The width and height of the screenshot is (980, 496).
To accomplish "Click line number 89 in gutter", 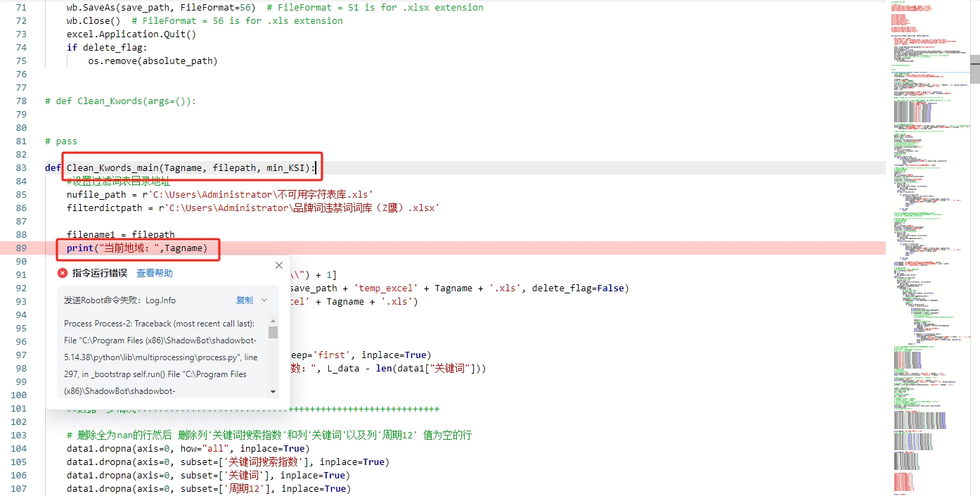I will tap(20, 248).
